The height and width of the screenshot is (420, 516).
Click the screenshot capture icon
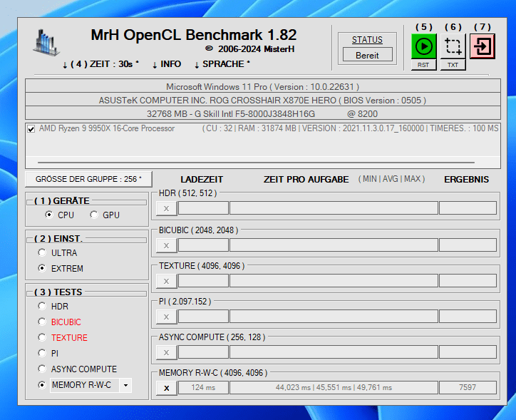[453, 46]
